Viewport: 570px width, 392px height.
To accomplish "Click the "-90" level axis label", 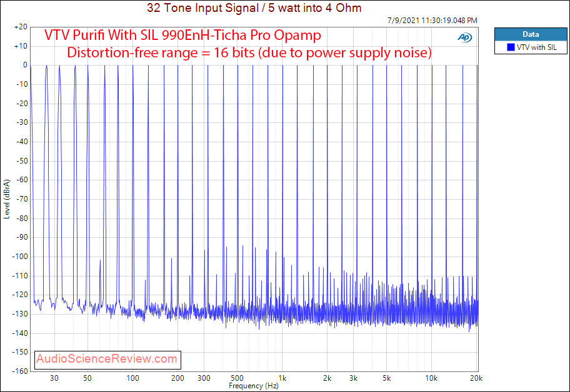I will [x=22, y=237].
